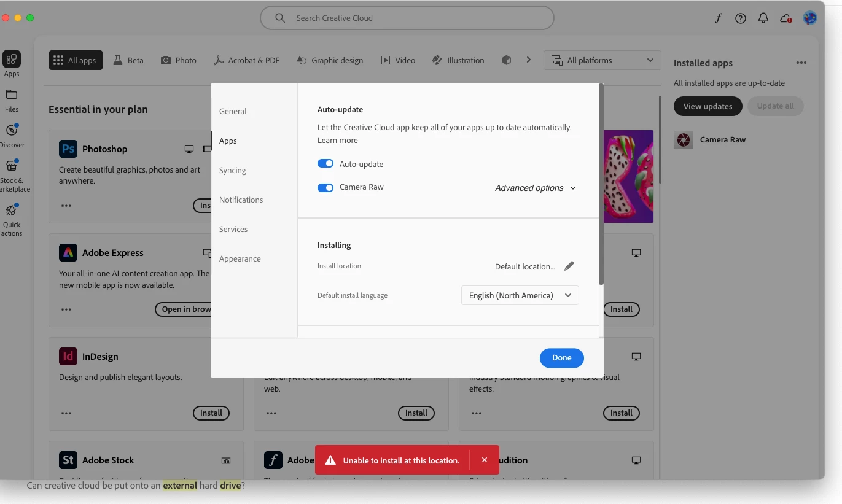Open more options for Photoshop card

coord(66,206)
